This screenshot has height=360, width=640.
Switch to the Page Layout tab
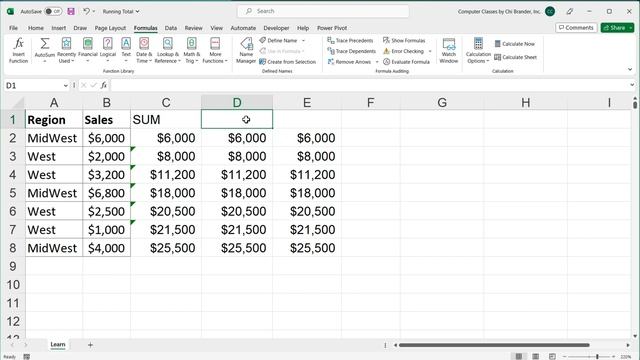click(x=110, y=28)
